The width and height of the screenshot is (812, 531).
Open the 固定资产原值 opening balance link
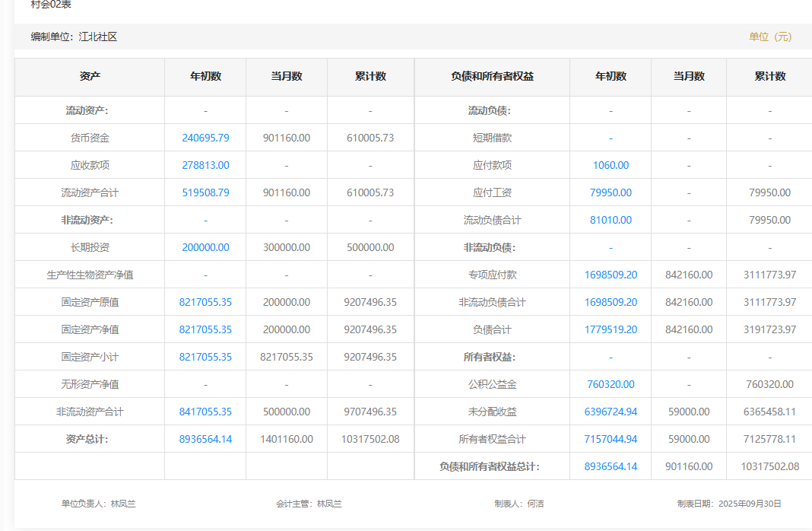[x=205, y=302]
